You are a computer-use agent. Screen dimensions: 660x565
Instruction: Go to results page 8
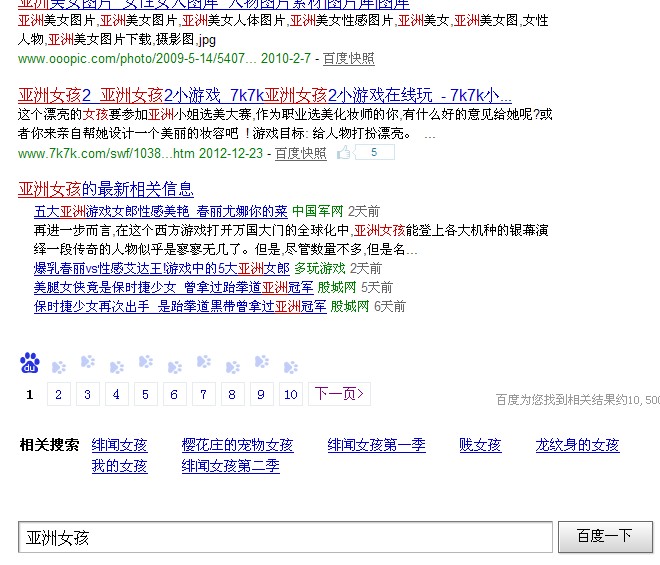click(x=232, y=394)
